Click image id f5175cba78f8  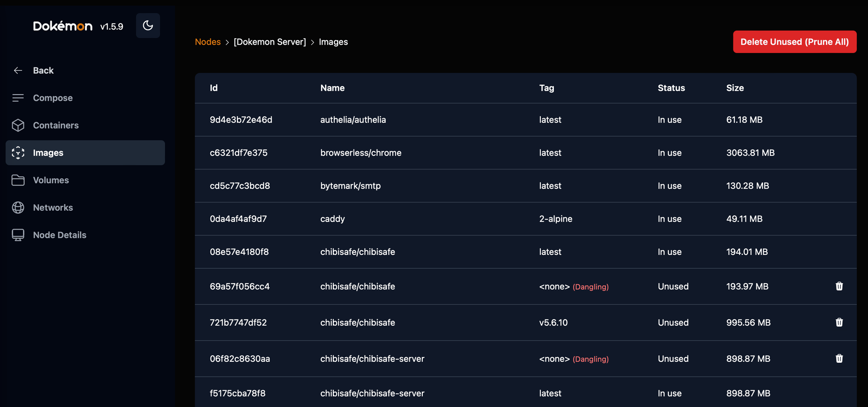(x=237, y=393)
